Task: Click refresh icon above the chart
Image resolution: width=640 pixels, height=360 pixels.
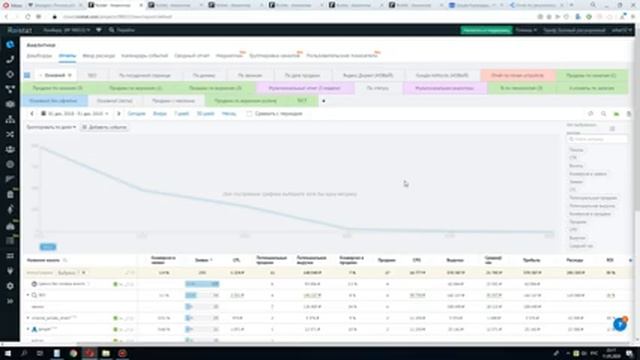Action: point(591,114)
